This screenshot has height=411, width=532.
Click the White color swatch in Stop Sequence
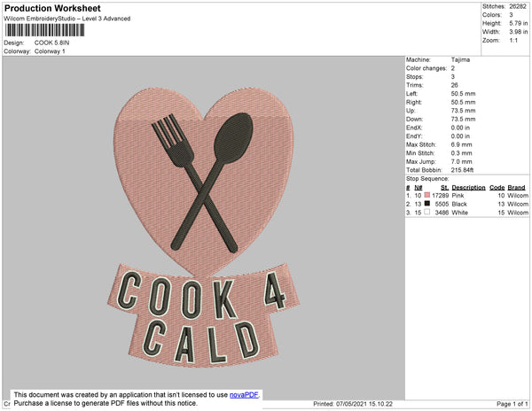427,212
